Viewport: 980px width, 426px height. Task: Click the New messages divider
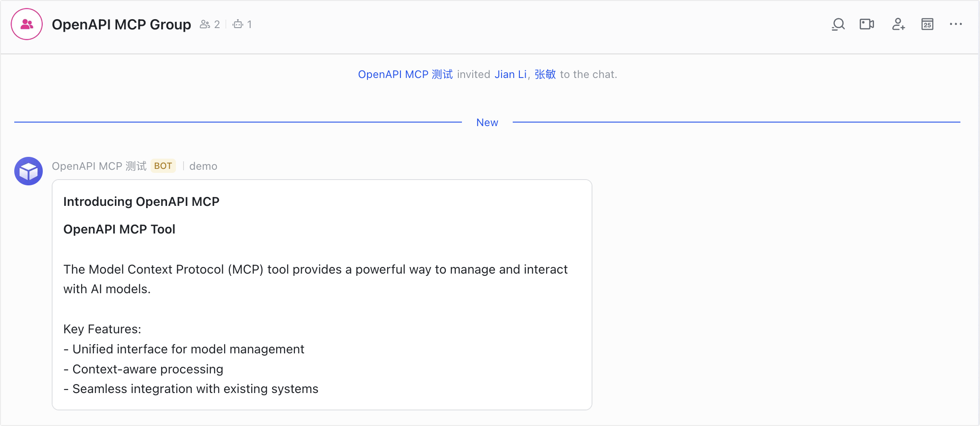click(x=487, y=122)
